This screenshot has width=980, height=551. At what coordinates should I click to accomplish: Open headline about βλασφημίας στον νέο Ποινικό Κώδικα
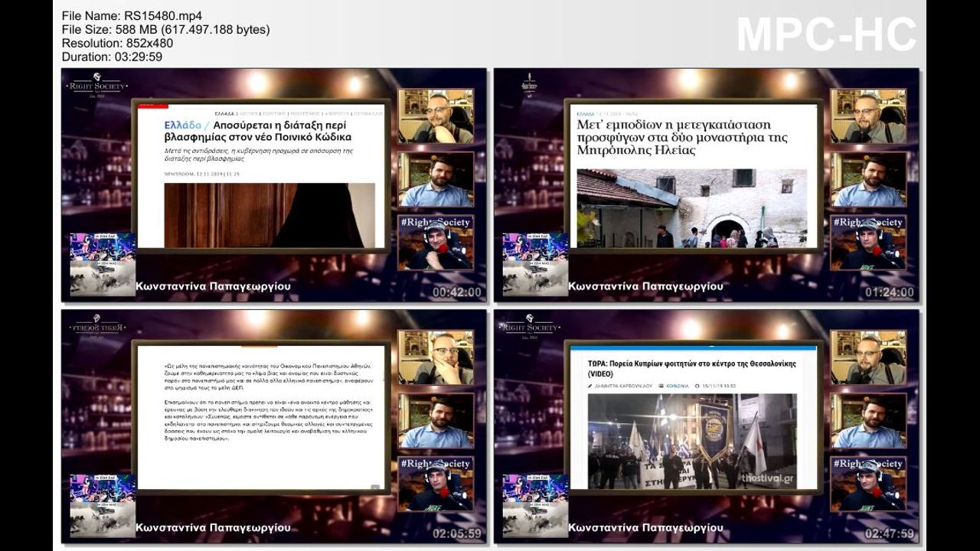pos(260,131)
